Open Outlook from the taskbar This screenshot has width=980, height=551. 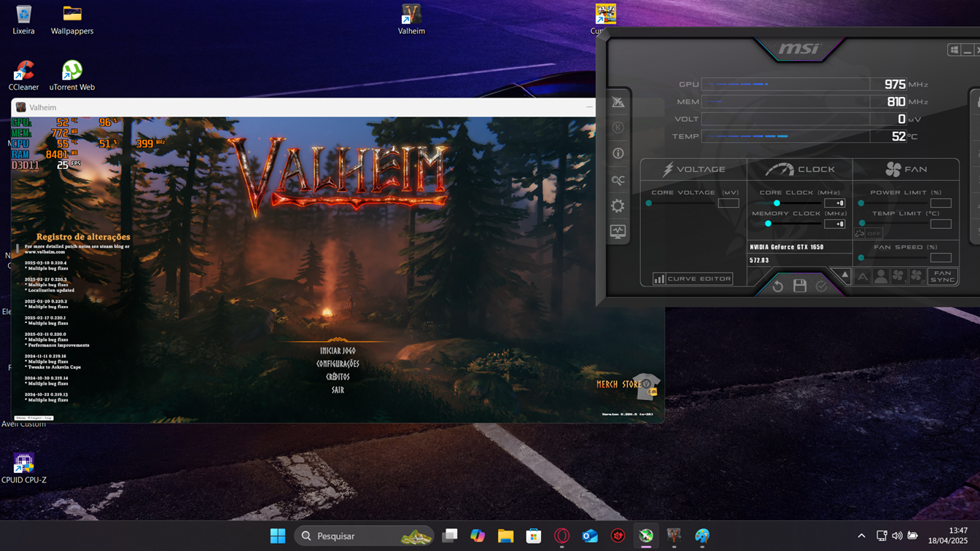590,536
